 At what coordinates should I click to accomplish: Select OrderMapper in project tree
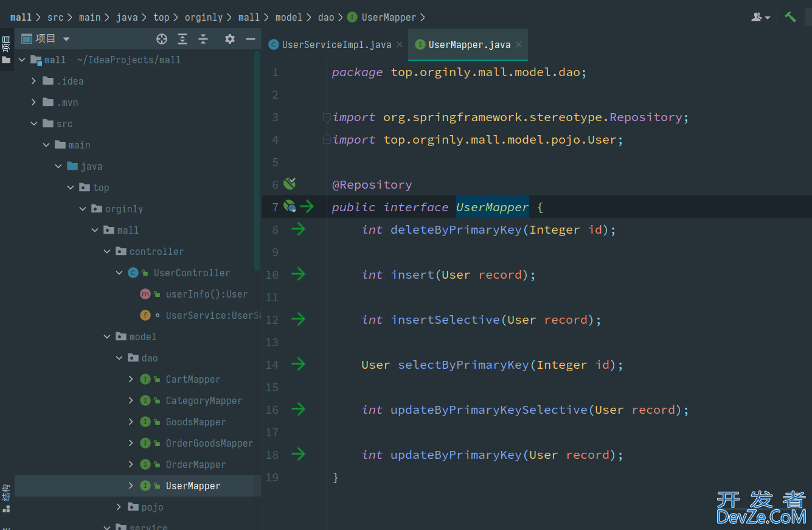[x=196, y=464]
